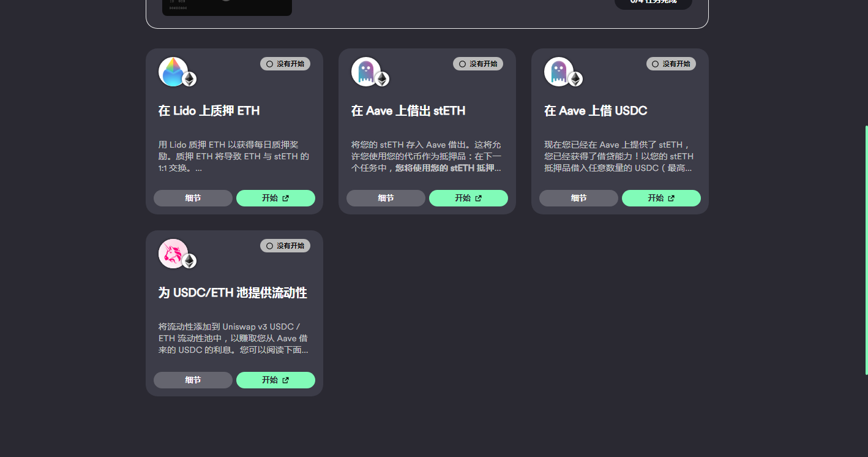Click Ethereum badge on 借 USDC card
Image resolution: width=868 pixels, height=457 pixels.
[575, 79]
